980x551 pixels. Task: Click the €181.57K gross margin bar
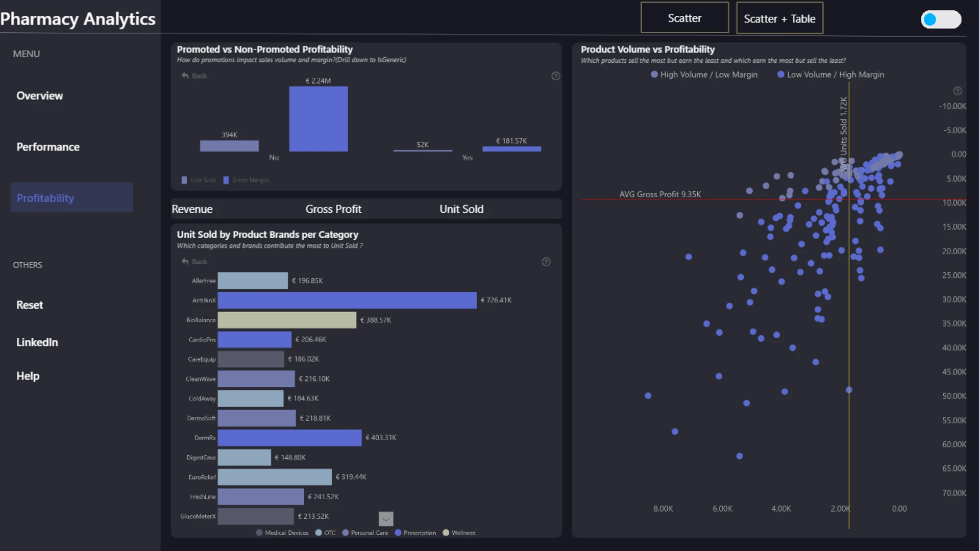[x=512, y=149]
